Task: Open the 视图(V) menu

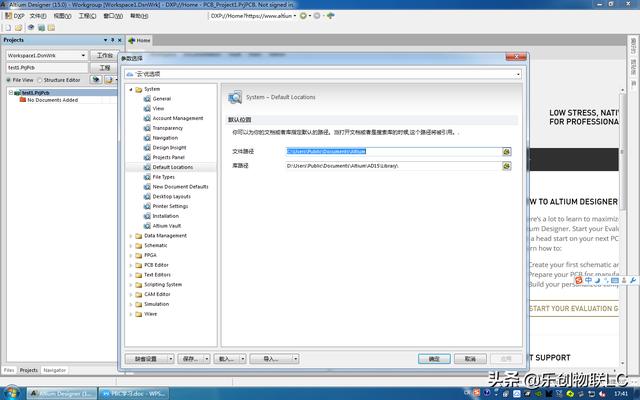Action: tap(62, 16)
